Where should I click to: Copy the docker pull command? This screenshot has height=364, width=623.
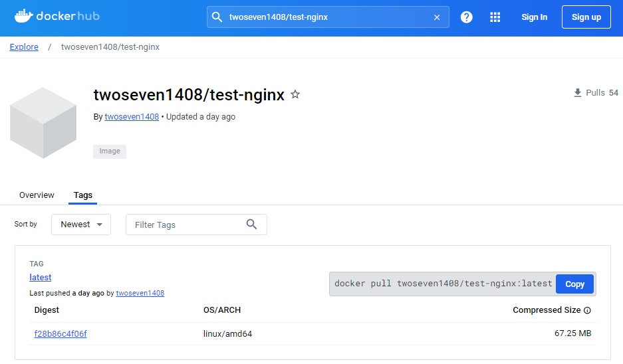pyautogui.click(x=574, y=284)
